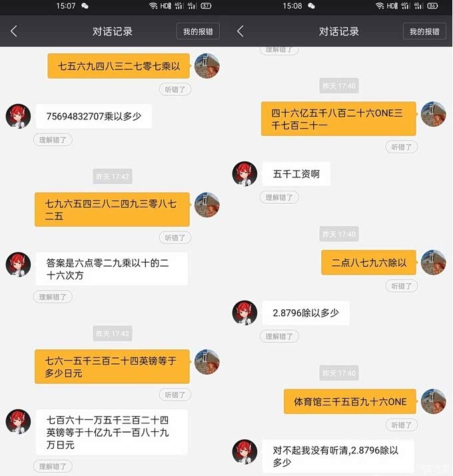The height and width of the screenshot is (476, 453).
Task: Mark 75694832707乘以多少 reply as 理解错了
Action: click(x=53, y=140)
